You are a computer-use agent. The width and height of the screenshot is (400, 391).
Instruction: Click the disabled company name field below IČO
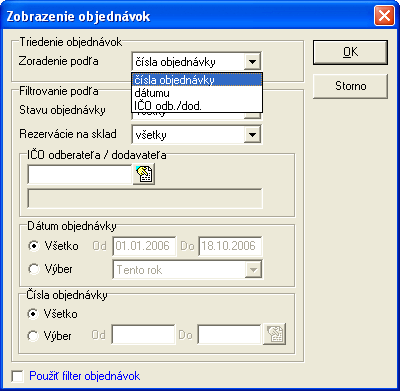(x=145, y=199)
